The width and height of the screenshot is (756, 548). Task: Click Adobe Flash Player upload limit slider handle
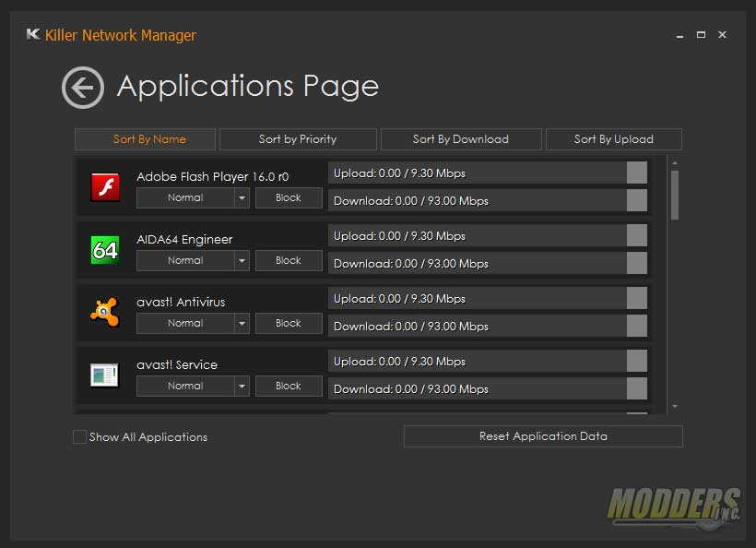(x=637, y=173)
